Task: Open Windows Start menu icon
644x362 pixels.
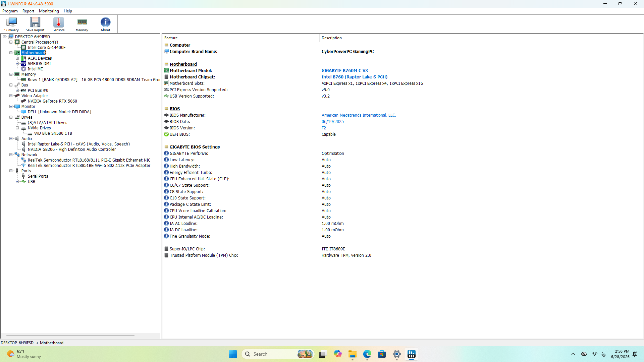Action: coord(233,354)
